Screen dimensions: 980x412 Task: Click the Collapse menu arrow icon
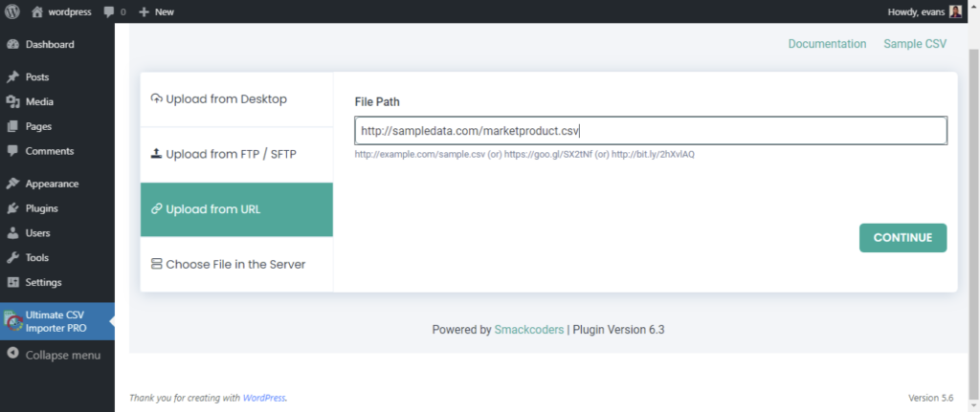point(12,355)
